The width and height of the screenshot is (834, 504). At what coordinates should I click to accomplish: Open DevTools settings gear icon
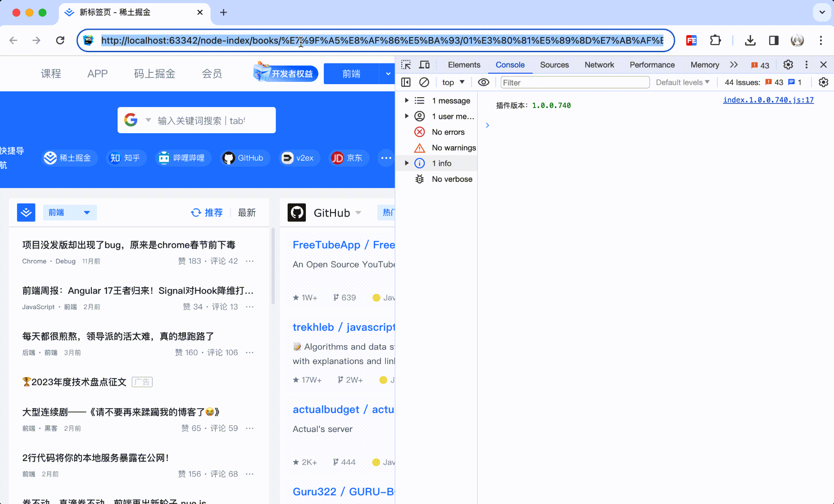pos(788,65)
